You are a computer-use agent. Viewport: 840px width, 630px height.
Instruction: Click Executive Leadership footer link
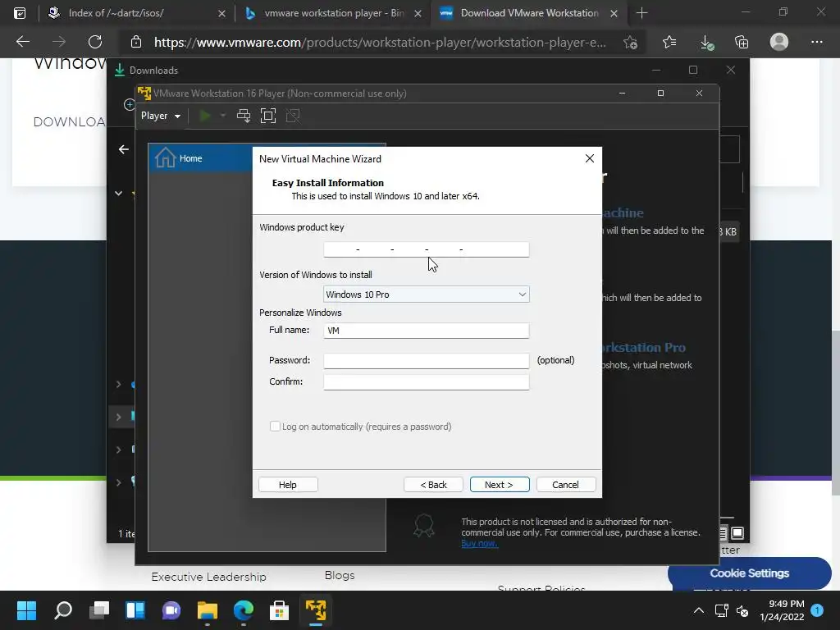coord(208,577)
